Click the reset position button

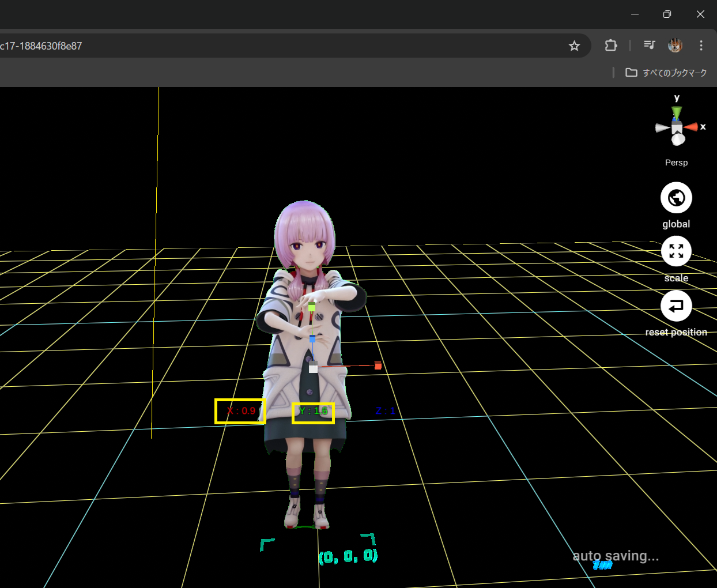tap(676, 306)
